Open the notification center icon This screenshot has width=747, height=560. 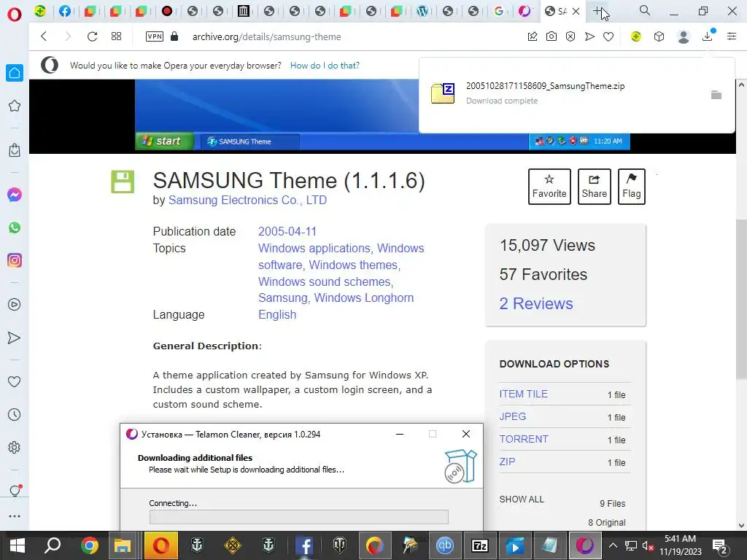(x=720, y=546)
